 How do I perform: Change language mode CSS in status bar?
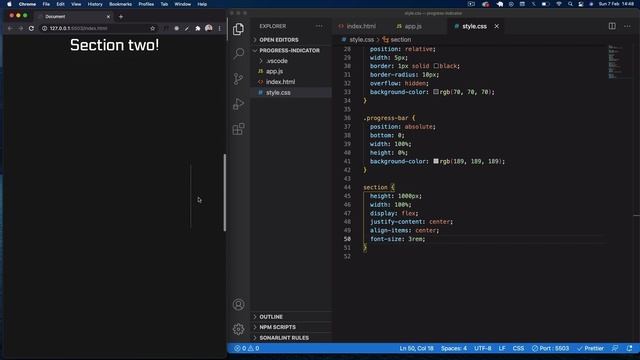518,348
